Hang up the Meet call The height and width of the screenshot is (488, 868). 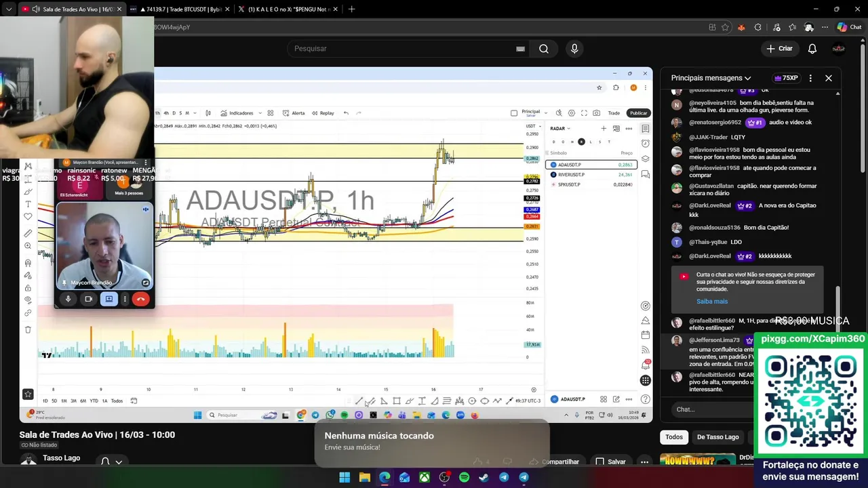click(x=140, y=299)
